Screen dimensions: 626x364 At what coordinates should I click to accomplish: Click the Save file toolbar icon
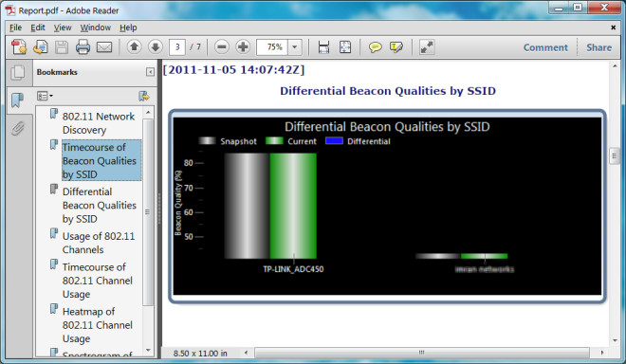62,47
